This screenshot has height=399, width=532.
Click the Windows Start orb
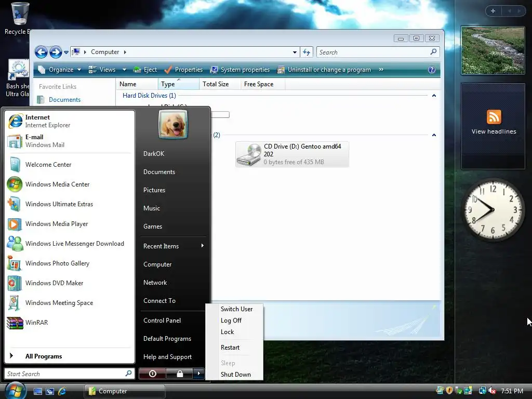(x=15, y=390)
